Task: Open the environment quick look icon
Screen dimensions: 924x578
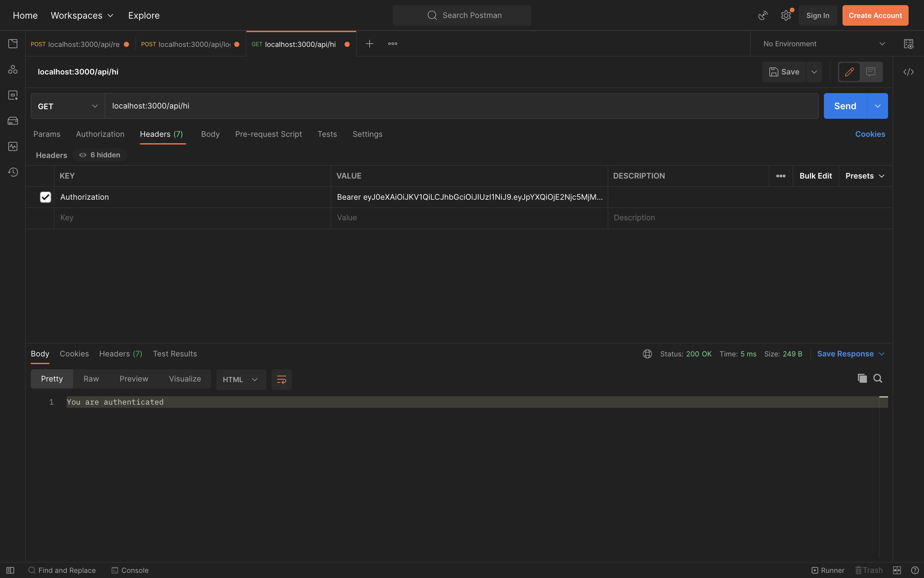Action: click(x=908, y=44)
